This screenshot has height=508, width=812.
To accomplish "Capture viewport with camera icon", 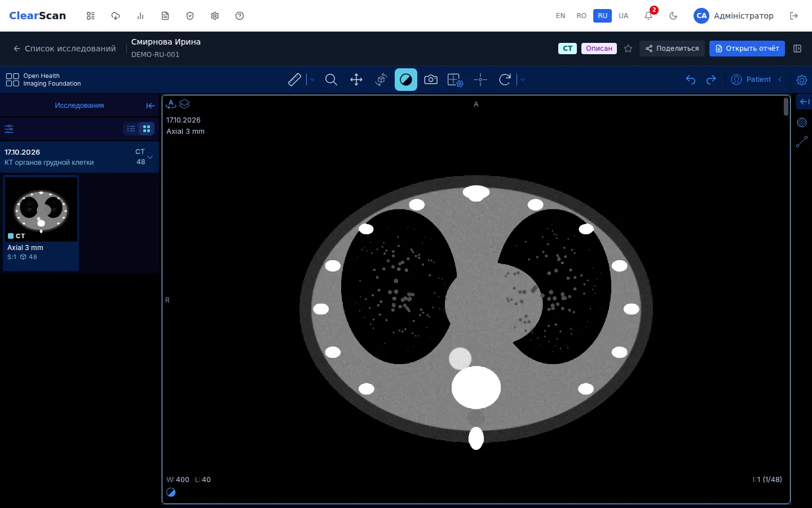I will (x=431, y=80).
